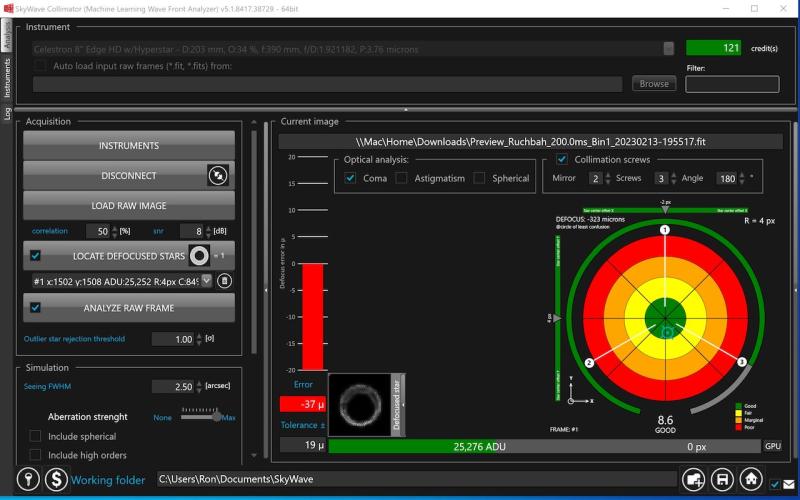
Task: Adjust the outlier rejection threshold stepper
Action: (x=199, y=339)
